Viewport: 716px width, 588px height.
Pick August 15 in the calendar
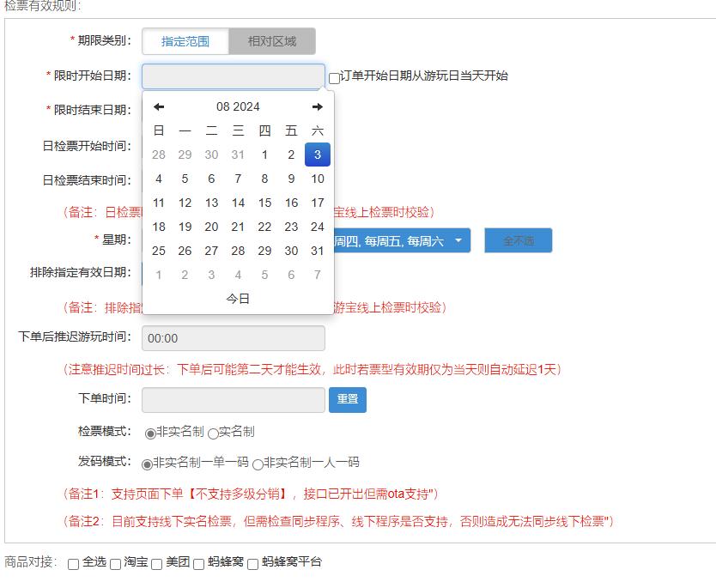pos(264,203)
